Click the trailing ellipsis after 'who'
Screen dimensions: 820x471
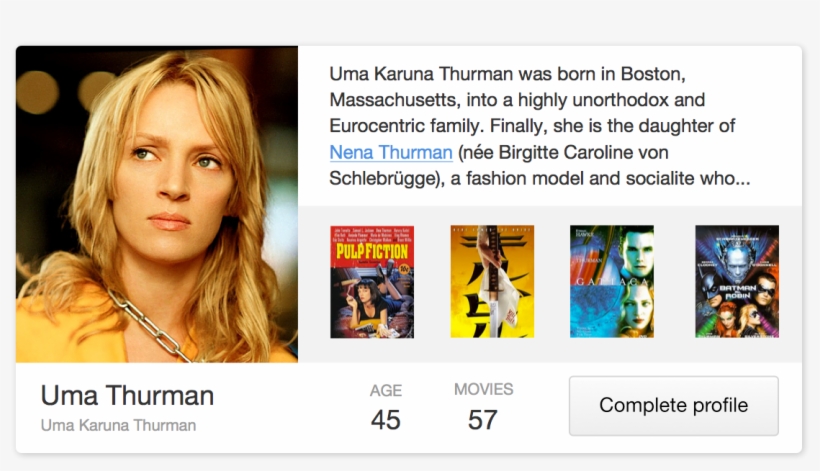point(743,181)
